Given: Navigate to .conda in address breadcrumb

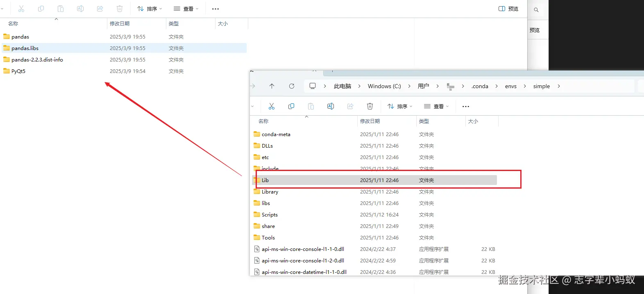Looking at the screenshot, I should point(480,86).
